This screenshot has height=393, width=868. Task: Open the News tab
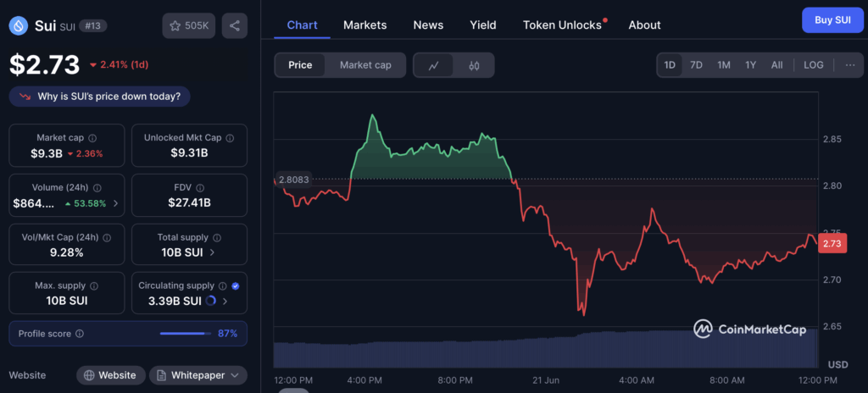428,25
